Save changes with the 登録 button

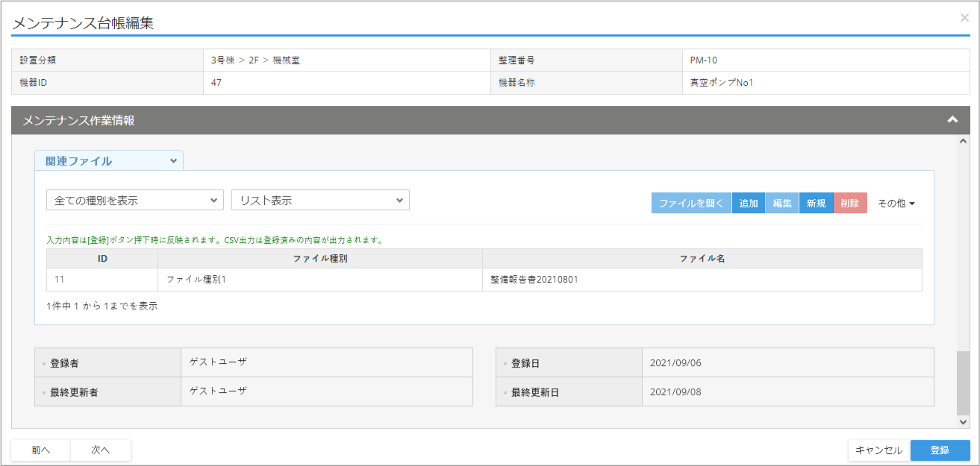[940, 450]
